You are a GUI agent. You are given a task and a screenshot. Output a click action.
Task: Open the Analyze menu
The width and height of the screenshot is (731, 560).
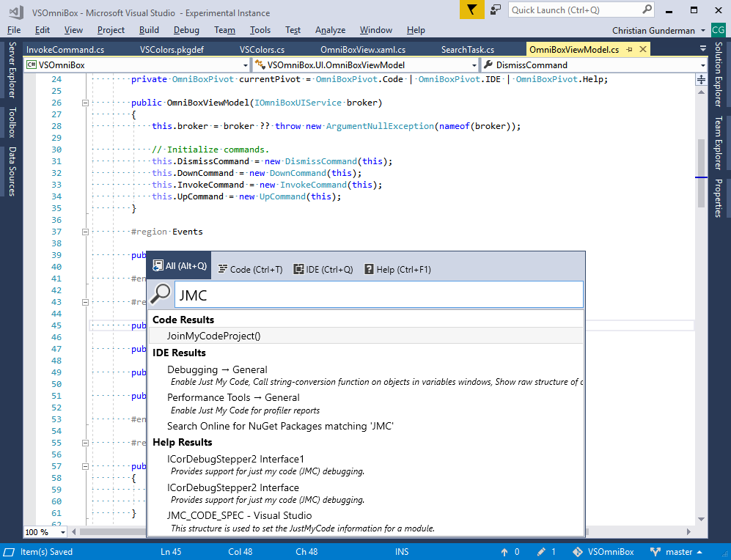tap(330, 30)
